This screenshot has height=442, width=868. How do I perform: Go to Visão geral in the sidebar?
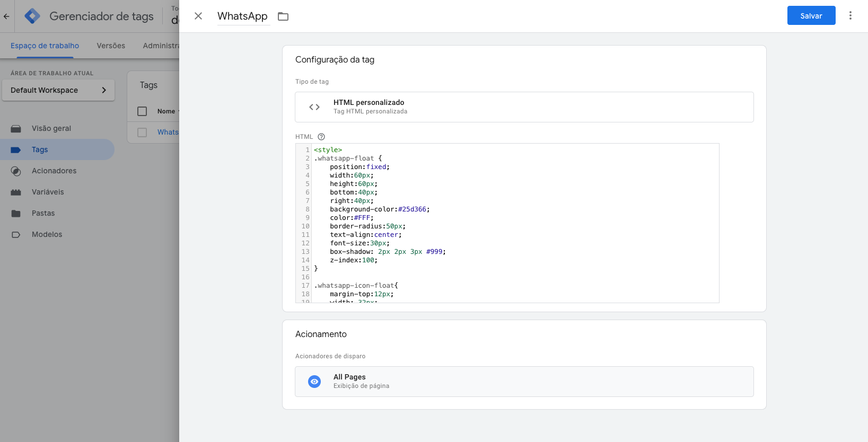click(x=51, y=128)
